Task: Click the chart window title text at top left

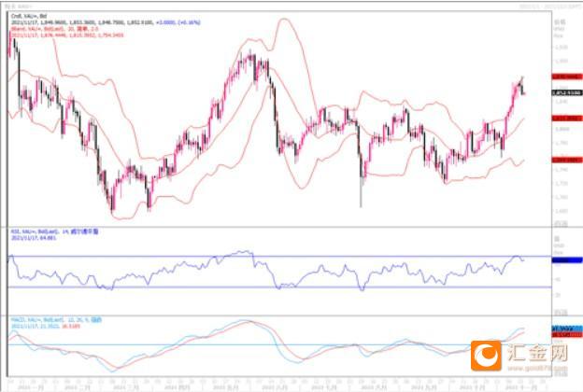Action: [x=20, y=7]
